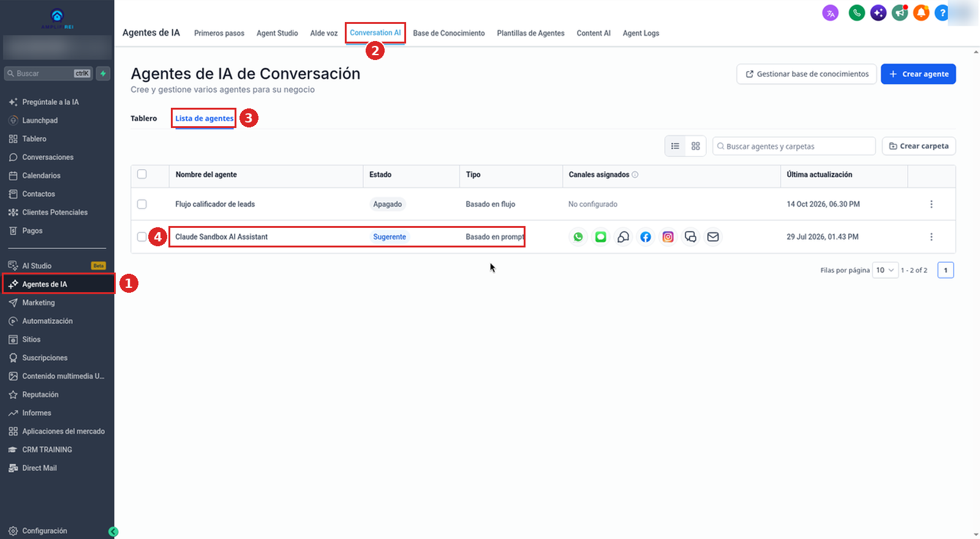Image resolution: width=980 pixels, height=539 pixels.
Task: Go to the Agent Logs tab
Action: [x=641, y=33]
